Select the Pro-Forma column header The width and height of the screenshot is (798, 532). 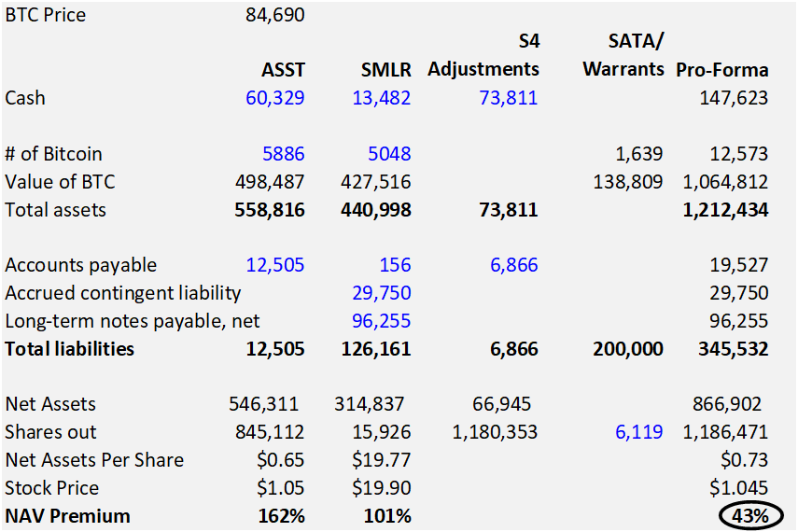[721, 70]
